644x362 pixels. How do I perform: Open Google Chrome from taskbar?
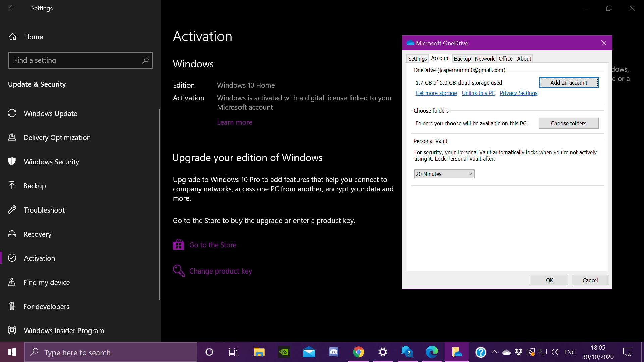click(x=359, y=352)
